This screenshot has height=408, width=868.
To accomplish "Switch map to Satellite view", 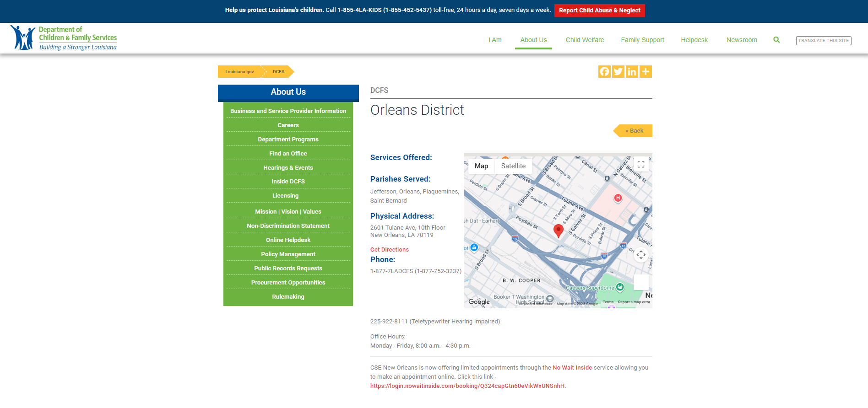I will click(x=513, y=166).
